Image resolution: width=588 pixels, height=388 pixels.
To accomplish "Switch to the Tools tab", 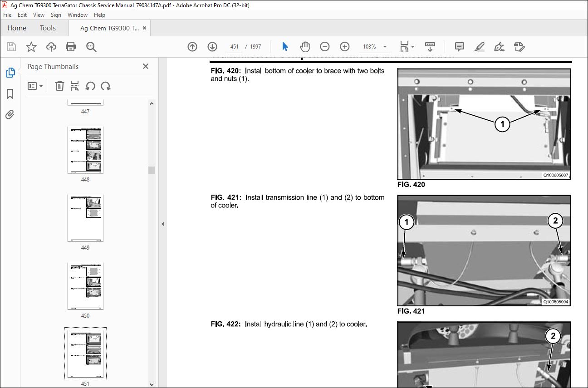I will pos(48,28).
